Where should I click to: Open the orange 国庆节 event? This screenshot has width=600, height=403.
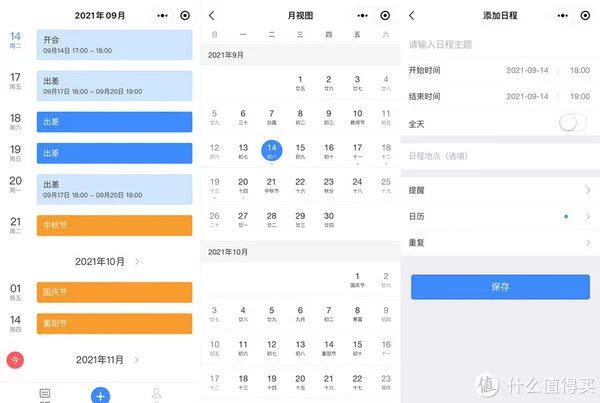(114, 292)
